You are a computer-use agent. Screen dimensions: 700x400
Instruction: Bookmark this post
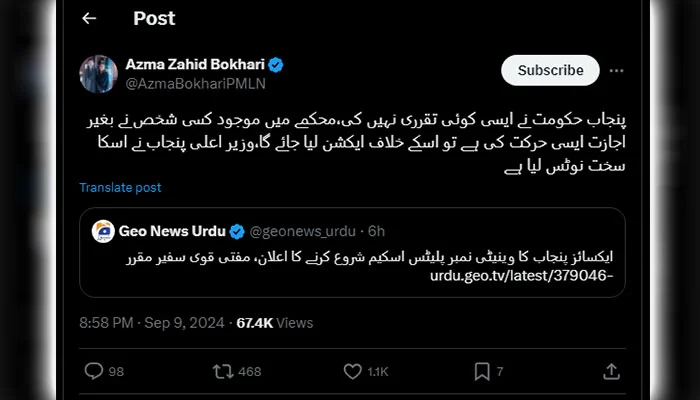pyautogui.click(x=481, y=371)
